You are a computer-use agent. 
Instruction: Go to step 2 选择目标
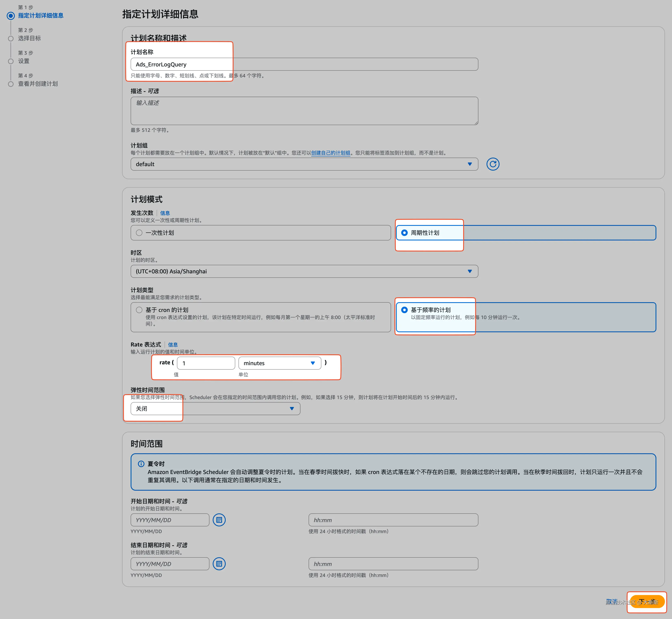[x=29, y=38]
